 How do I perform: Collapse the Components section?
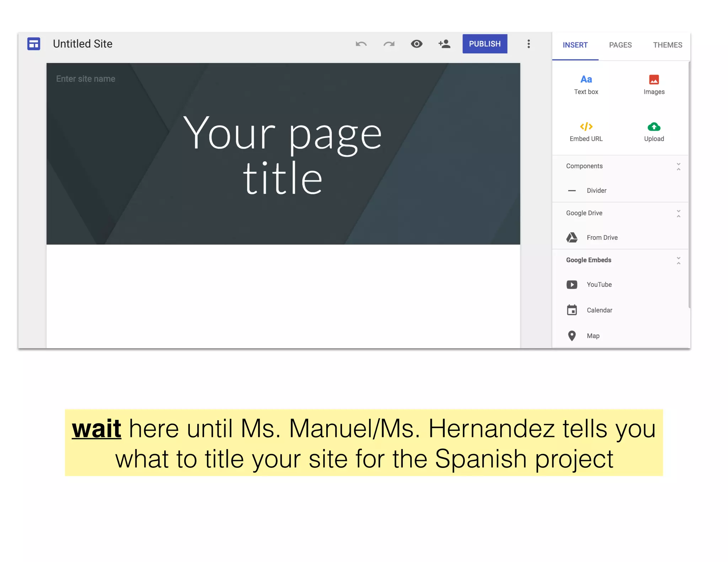[x=678, y=166]
